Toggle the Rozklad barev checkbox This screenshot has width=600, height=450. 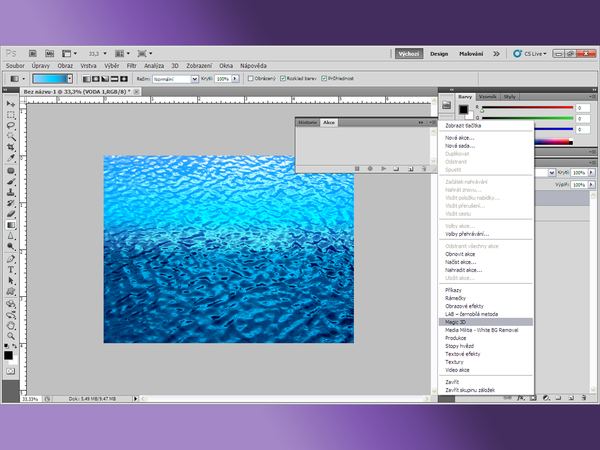coord(284,77)
